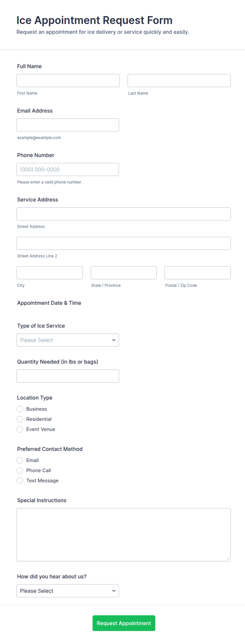Image resolution: width=245 pixels, height=644 pixels.
Task: Click the Street Address input
Action: point(124,214)
